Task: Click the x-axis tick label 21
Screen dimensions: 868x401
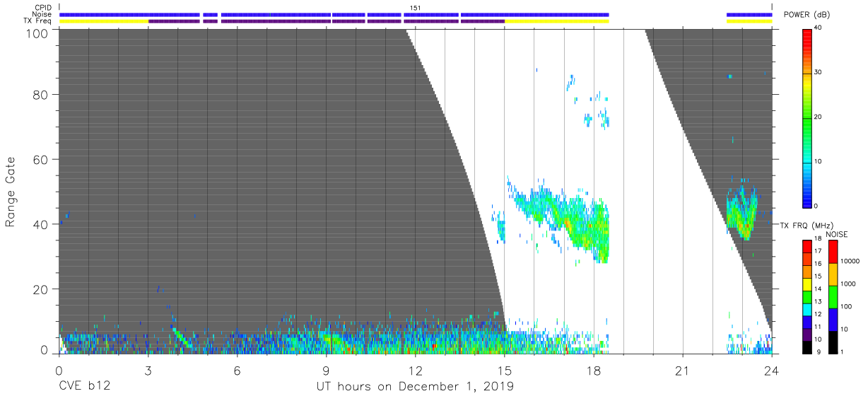Action: pyautogui.click(x=683, y=371)
